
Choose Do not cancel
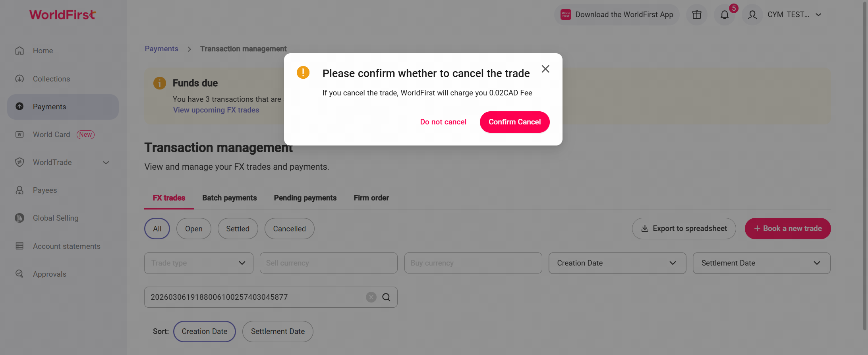pos(443,122)
